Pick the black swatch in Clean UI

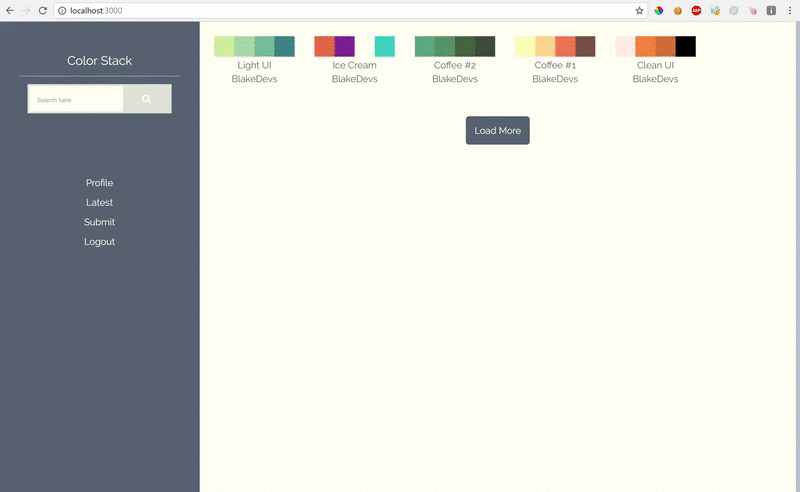pos(686,46)
